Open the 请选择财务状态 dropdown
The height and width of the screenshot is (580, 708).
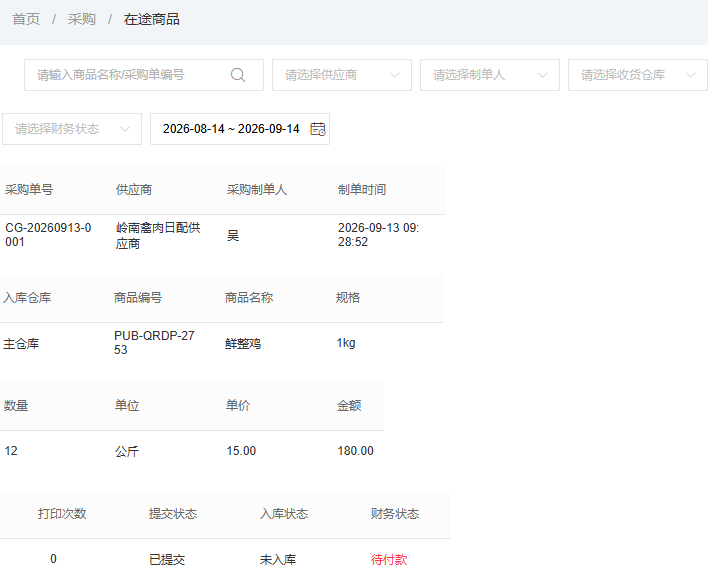pos(72,129)
